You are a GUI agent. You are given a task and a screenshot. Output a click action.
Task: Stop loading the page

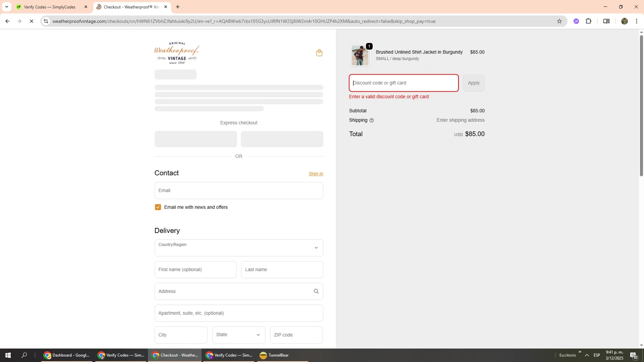(31, 21)
